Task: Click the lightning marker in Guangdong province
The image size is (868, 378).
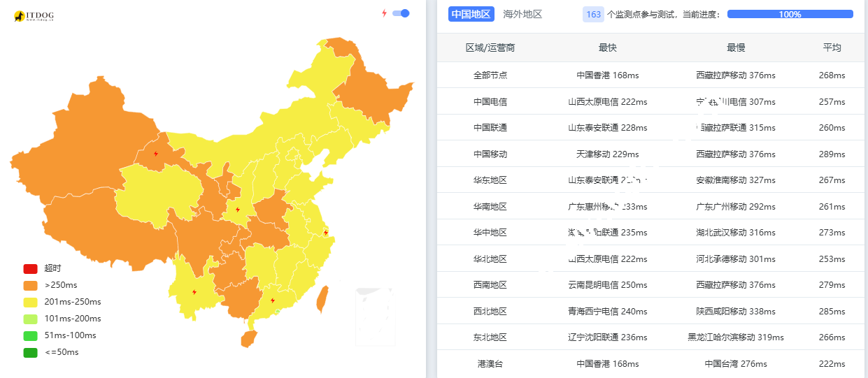Action: [x=272, y=300]
